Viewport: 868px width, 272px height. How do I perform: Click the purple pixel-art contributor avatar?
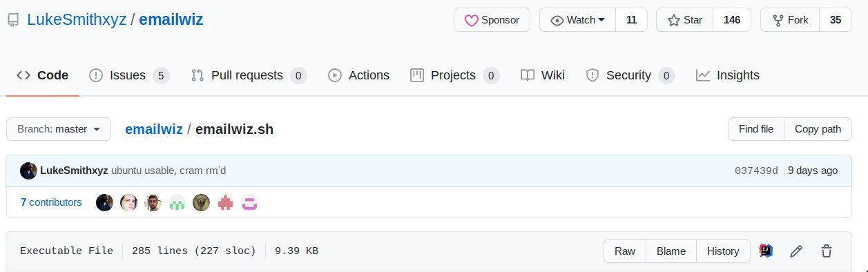pyautogui.click(x=249, y=202)
